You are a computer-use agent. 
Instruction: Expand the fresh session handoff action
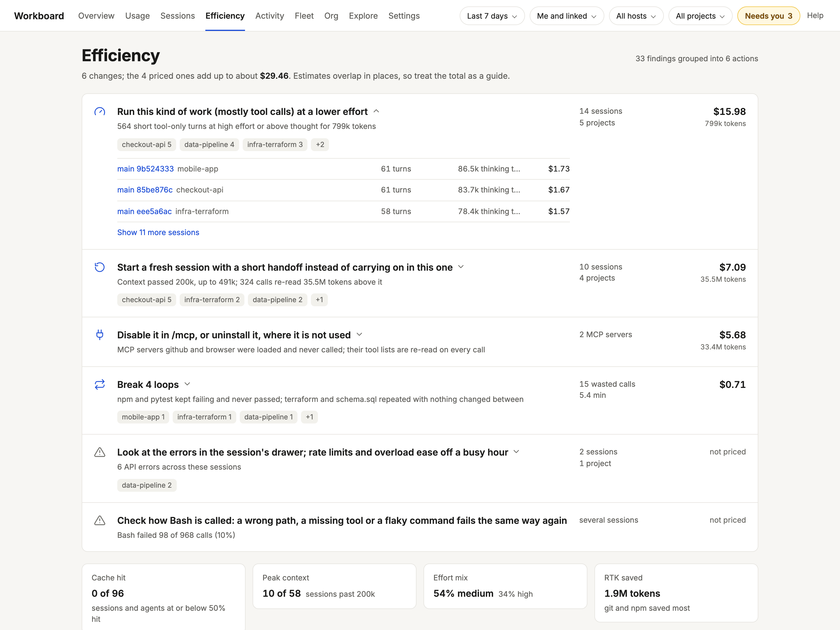[x=461, y=267]
